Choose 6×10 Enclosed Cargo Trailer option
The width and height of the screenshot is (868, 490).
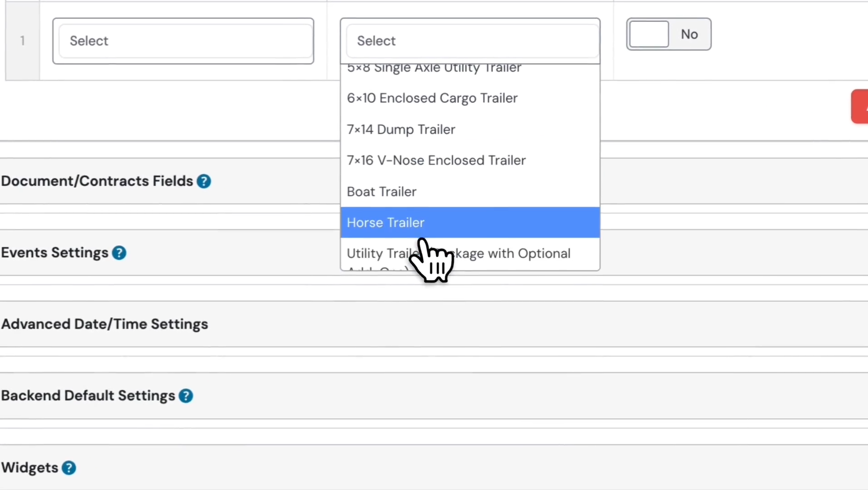[432, 98]
